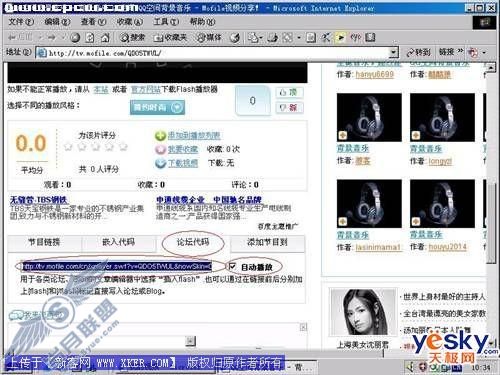Open the address bar dropdown arrow
The height and width of the screenshot is (375, 500).
(393, 52)
